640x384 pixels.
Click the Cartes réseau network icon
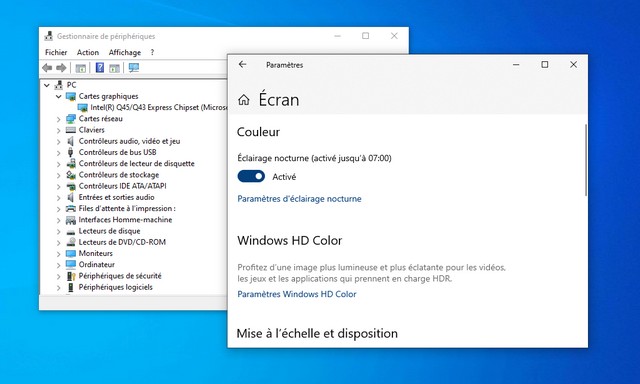pyautogui.click(x=71, y=119)
